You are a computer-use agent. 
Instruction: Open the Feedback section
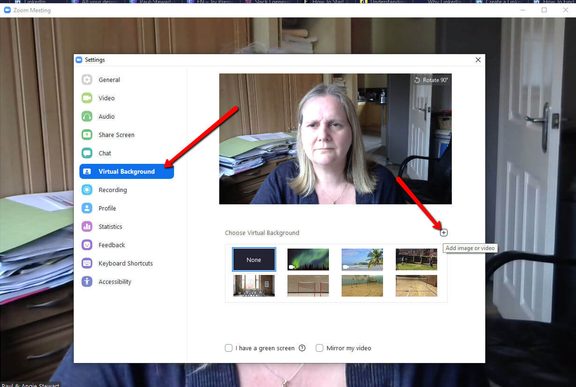[x=111, y=245]
